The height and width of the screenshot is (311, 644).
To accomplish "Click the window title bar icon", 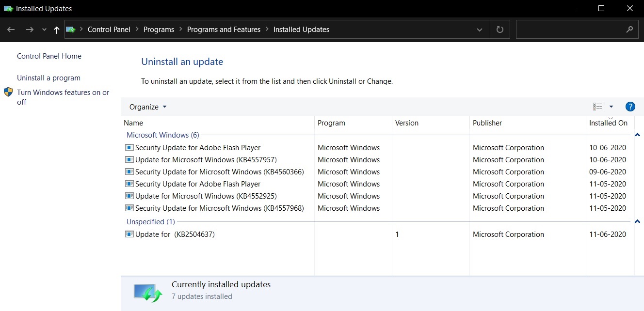I will coord(8,8).
